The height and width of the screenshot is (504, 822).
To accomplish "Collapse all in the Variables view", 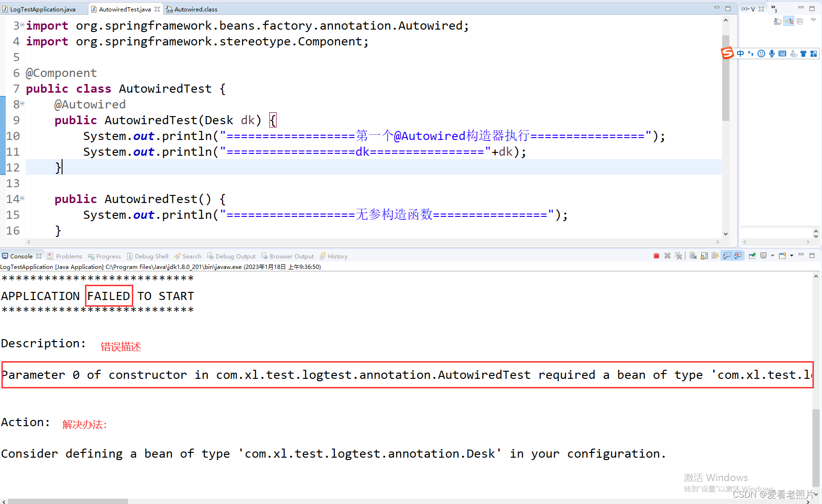I will 800,21.
